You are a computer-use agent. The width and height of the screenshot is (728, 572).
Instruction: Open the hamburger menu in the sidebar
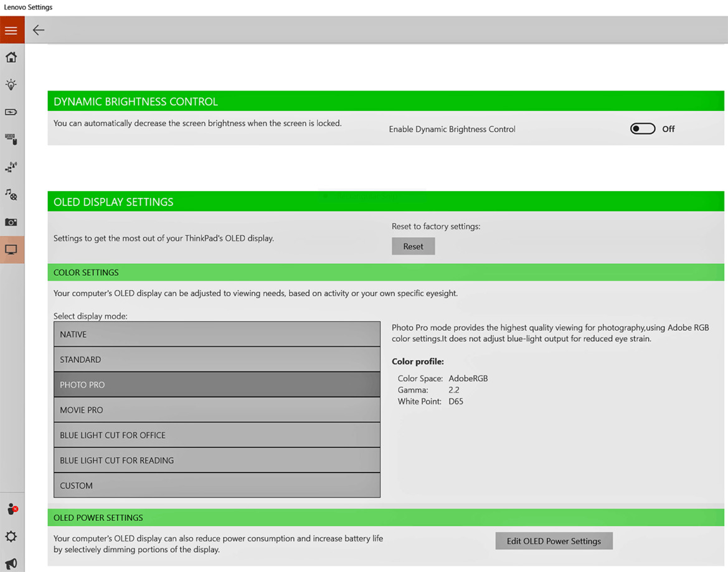coord(11,30)
